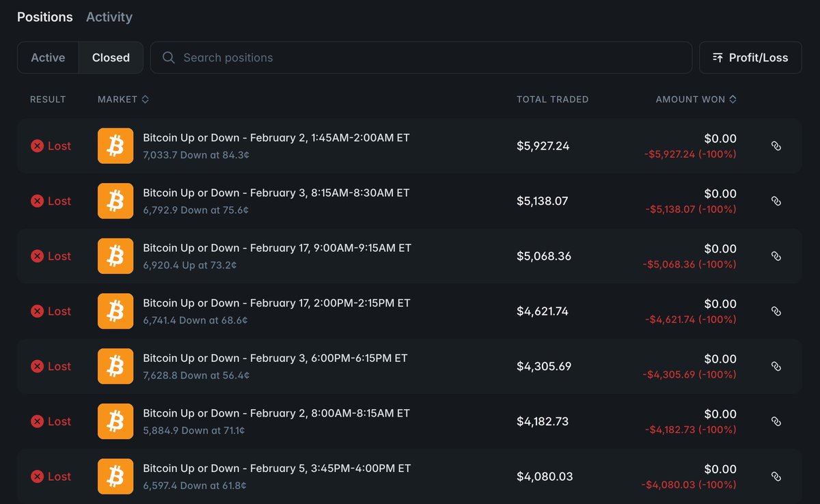Click the magnifier icon in search bar
Screen dimensions: 820x504
pos(169,58)
